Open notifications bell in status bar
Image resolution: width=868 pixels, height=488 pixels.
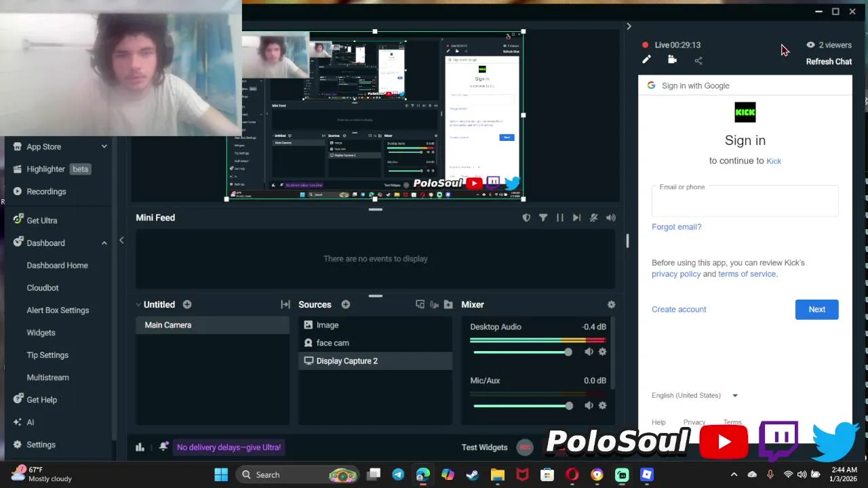[x=163, y=447]
